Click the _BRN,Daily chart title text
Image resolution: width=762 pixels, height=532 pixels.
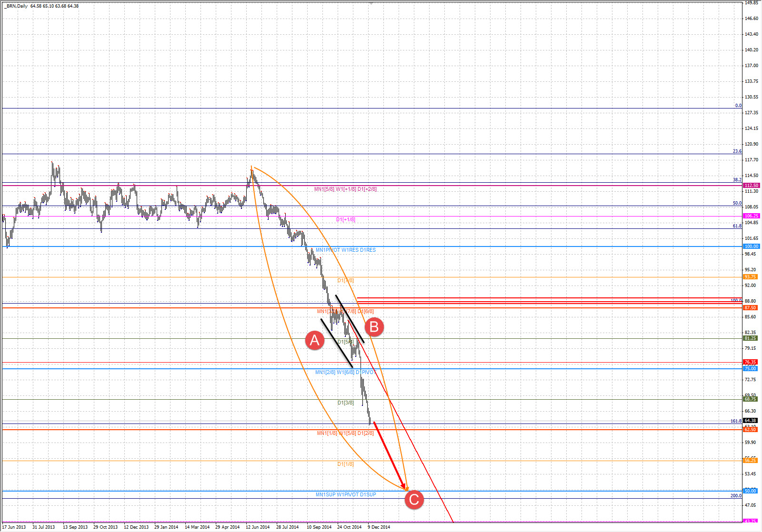point(16,6)
